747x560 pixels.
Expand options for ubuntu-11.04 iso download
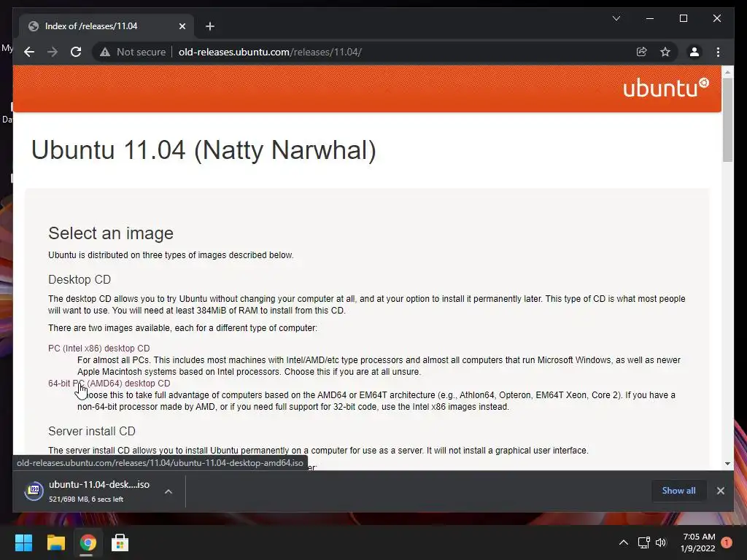169,491
